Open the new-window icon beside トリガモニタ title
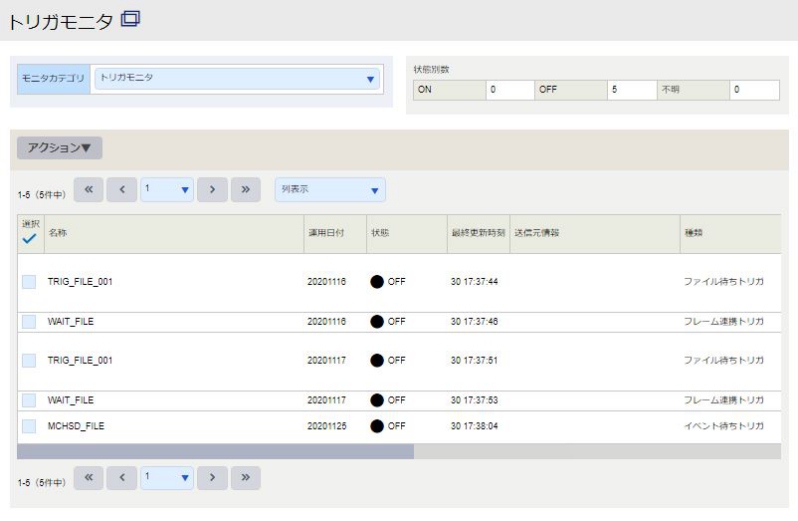 (130, 19)
